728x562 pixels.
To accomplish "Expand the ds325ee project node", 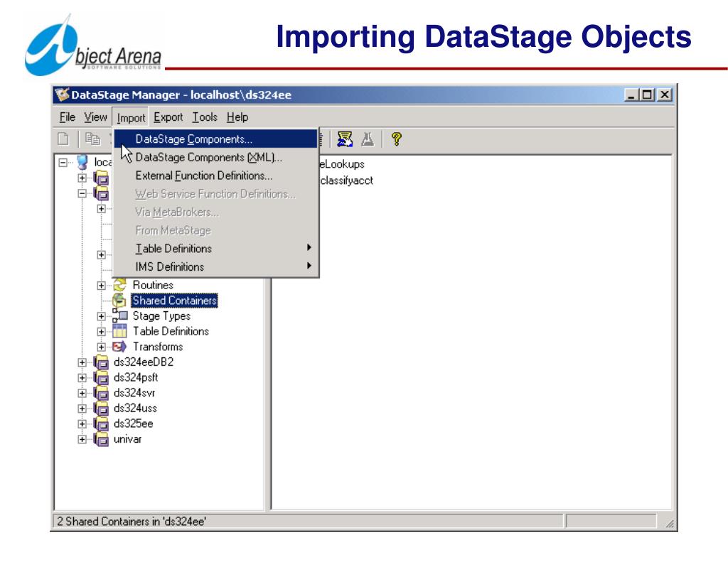I will (82, 423).
